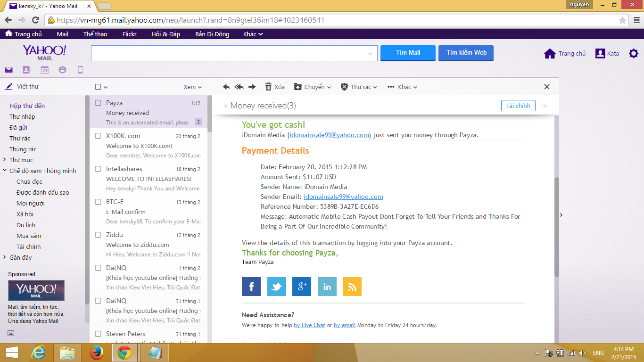Open idomainsale99@yahoo.com link next to Sender Email

[343, 197]
